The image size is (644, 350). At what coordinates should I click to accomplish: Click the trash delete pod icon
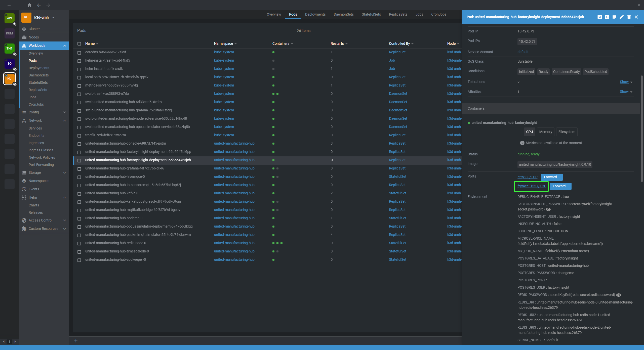(629, 17)
